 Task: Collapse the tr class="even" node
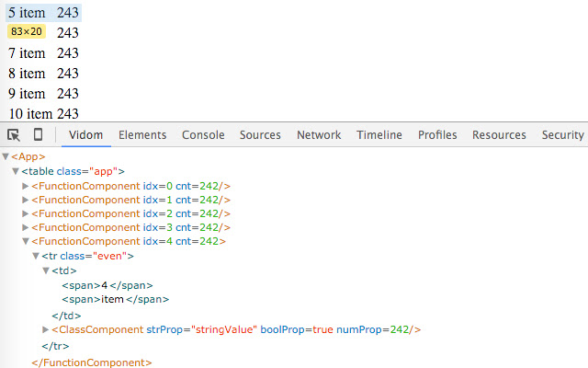pyautogui.click(x=36, y=256)
